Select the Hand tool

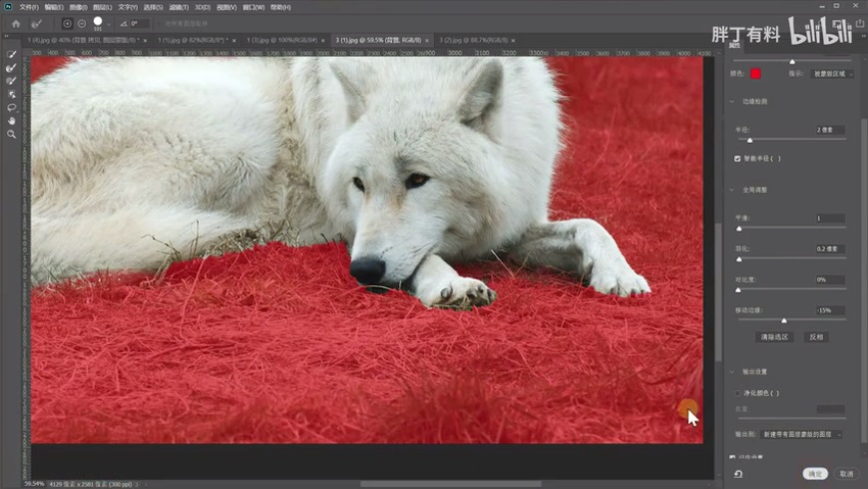(x=12, y=120)
